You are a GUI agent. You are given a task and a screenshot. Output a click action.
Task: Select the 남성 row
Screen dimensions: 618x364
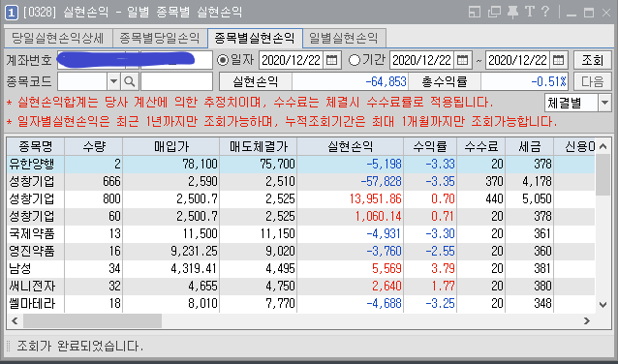(x=300, y=268)
